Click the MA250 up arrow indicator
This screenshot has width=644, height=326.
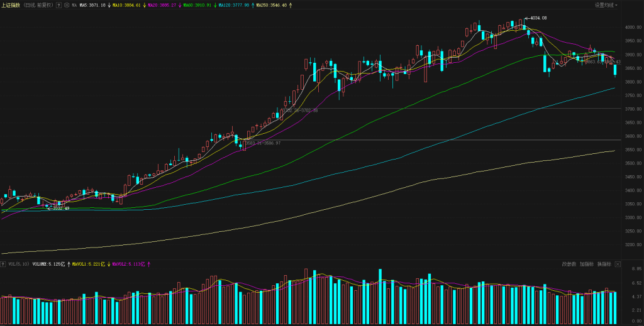[x=290, y=5]
